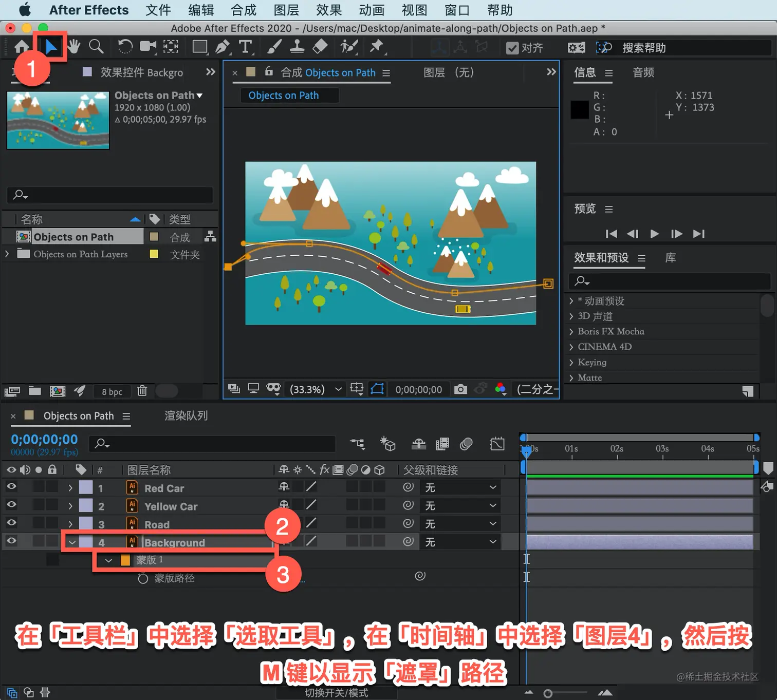Select the Rectangle shape tool
The height and width of the screenshot is (700, 777).
click(200, 47)
